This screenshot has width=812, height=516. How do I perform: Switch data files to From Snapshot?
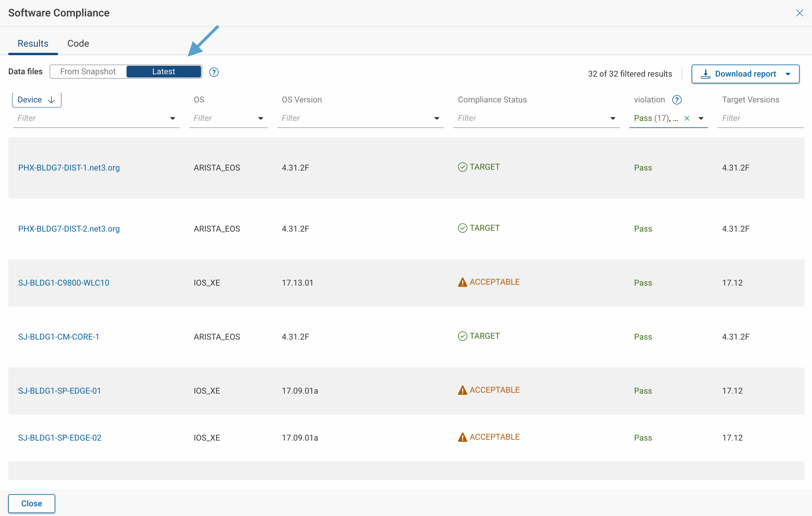click(x=88, y=72)
